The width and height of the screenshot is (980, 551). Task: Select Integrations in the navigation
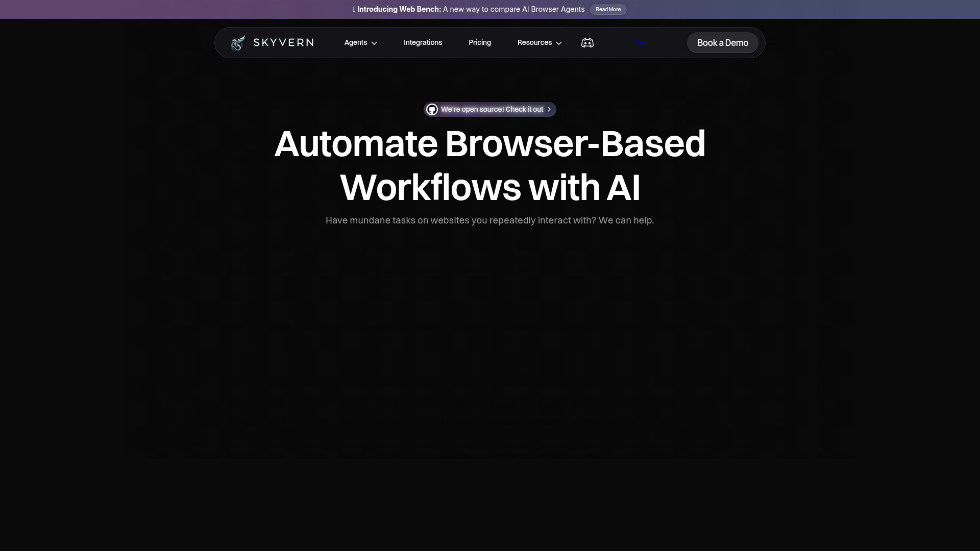(x=423, y=43)
